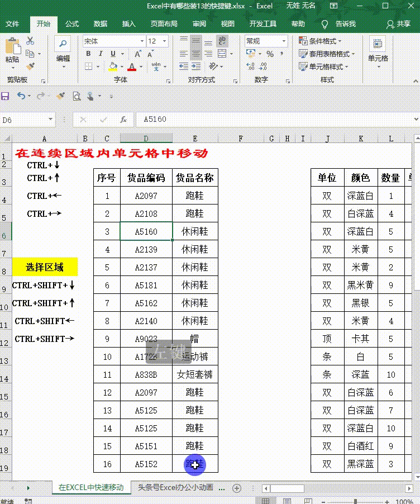
Task: Click the increase decimal icon
Action: tap(251, 66)
